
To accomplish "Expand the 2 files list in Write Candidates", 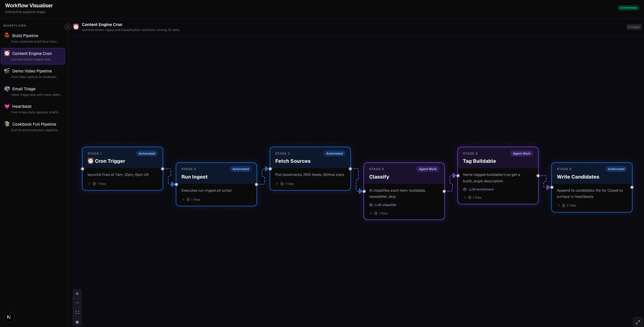I will (x=559, y=205).
